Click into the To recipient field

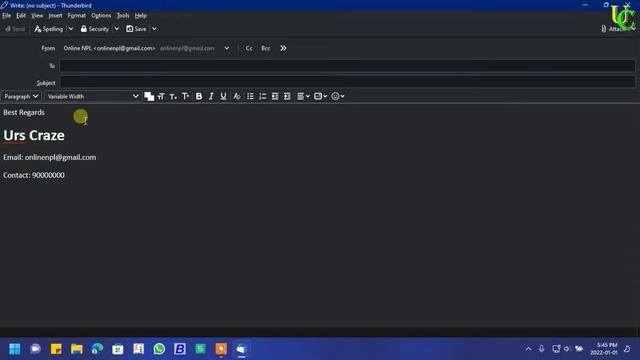click(x=347, y=66)
